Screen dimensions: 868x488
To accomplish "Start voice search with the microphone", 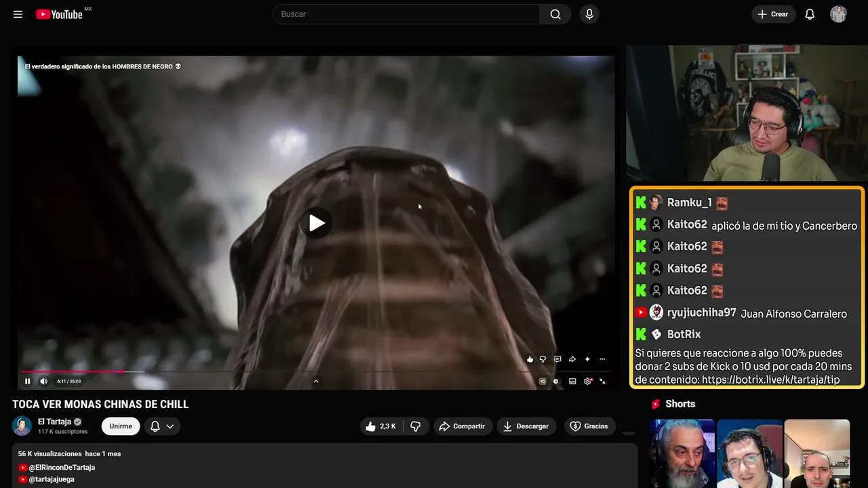I will click(x=589, y=14).
